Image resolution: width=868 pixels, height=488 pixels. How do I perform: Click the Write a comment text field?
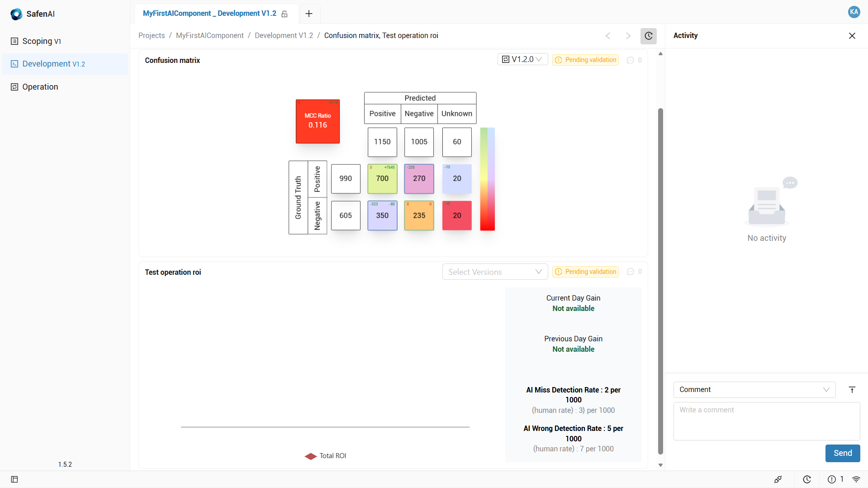(766, 421)
